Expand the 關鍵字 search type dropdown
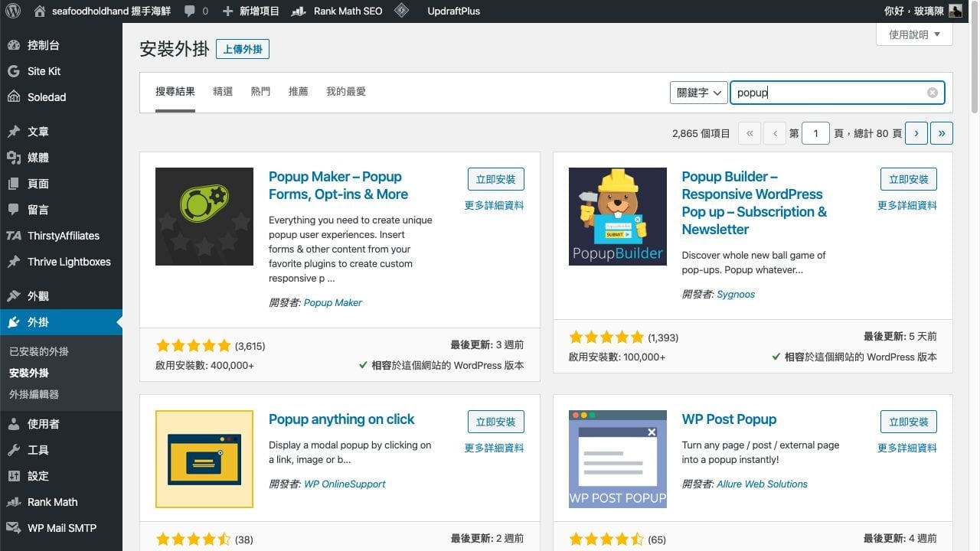Screen dimensions: 980x551 click(x=697, y=93)
